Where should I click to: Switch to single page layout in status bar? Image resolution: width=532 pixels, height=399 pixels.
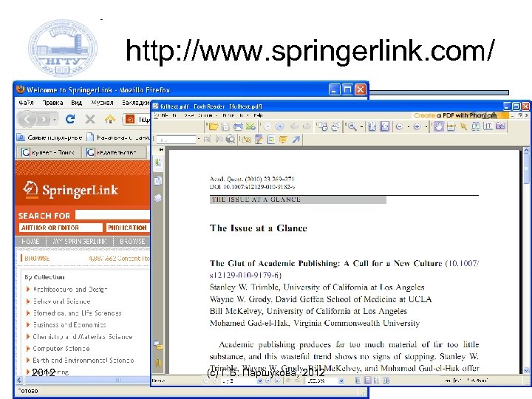358,381
